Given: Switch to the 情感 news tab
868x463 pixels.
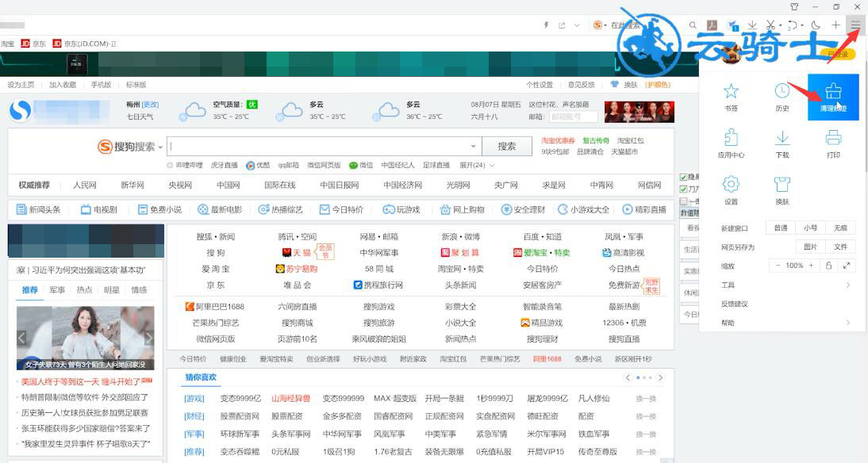Looking at the screenshot, I should click(138, 290).
